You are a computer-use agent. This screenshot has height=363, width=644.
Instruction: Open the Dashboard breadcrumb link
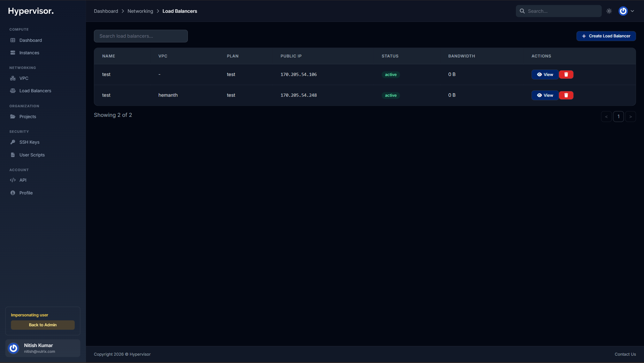[106, 11]
